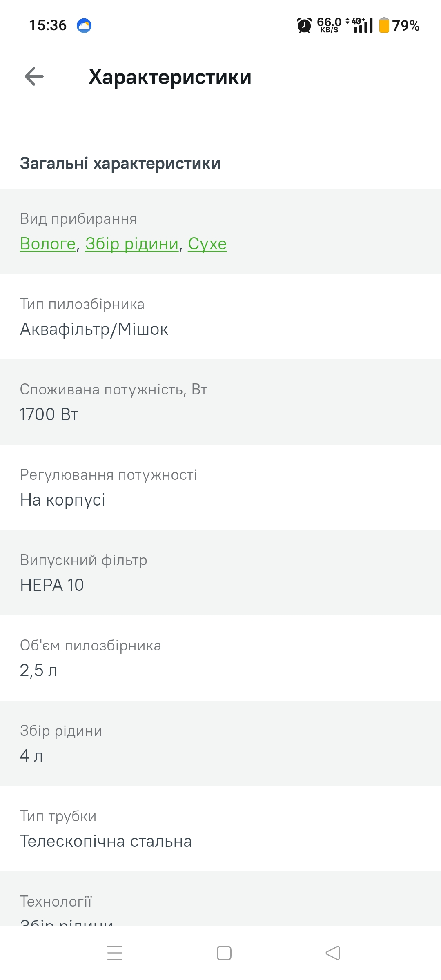Tap the Об'єм пилозбірника 2,5 л row
Screen dimensions: 441x980
pyautogui.click(x=220, y=658)
